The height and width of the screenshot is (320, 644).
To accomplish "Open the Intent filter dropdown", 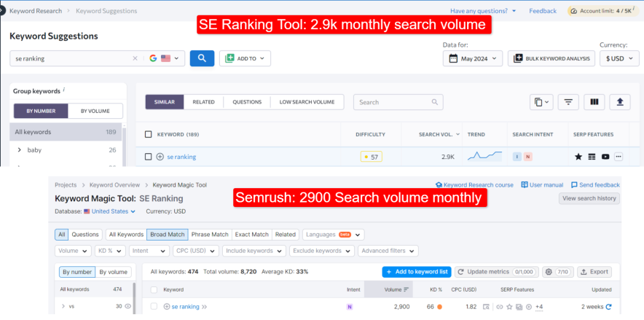I will coord(149,251).
